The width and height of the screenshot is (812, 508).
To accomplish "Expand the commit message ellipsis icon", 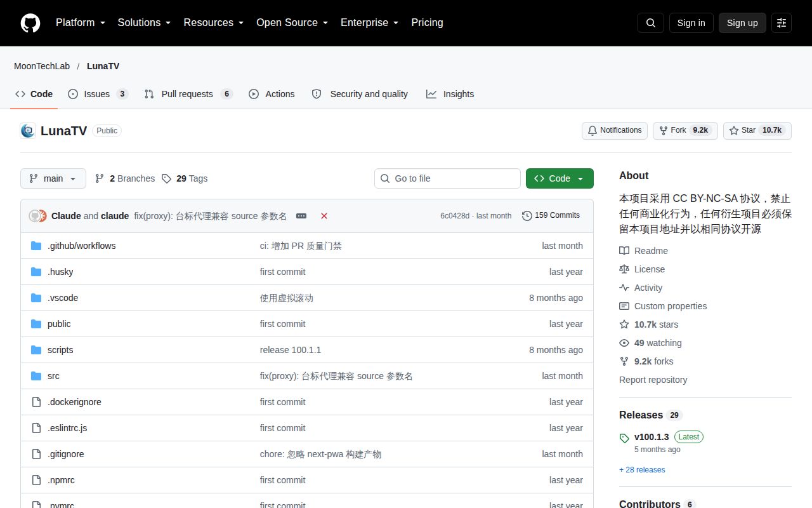I will (301, 216).
